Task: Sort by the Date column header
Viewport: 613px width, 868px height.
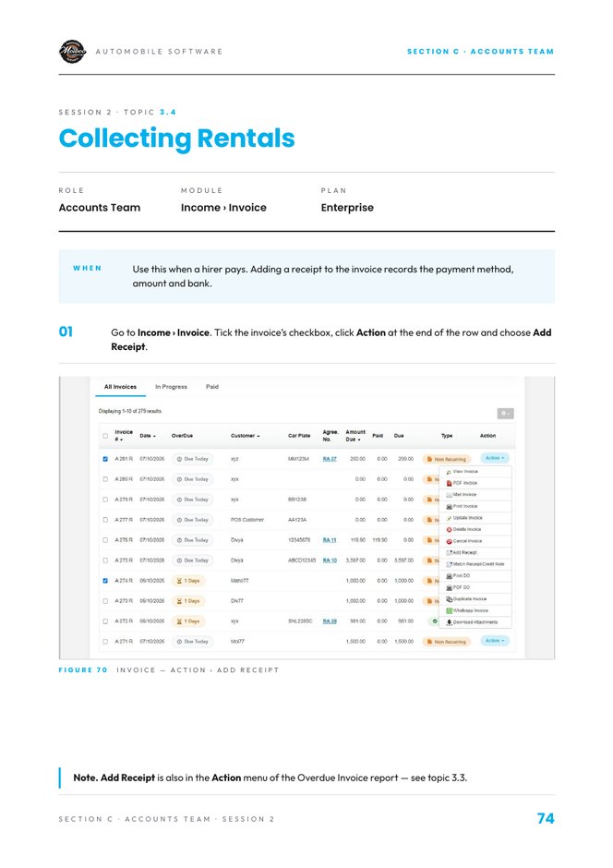Action: (x=147, y=436)
